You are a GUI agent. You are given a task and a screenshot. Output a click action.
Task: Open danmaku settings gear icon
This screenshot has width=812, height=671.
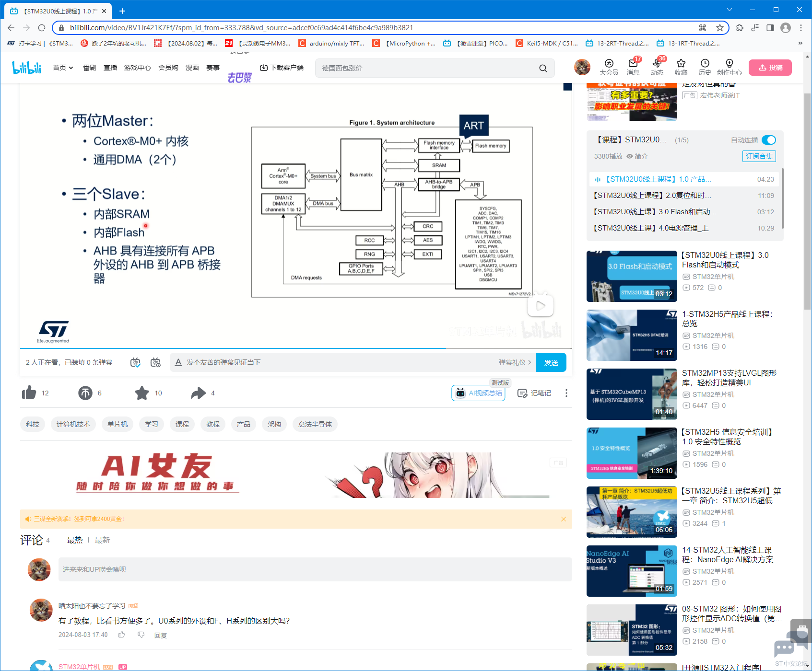155,362
